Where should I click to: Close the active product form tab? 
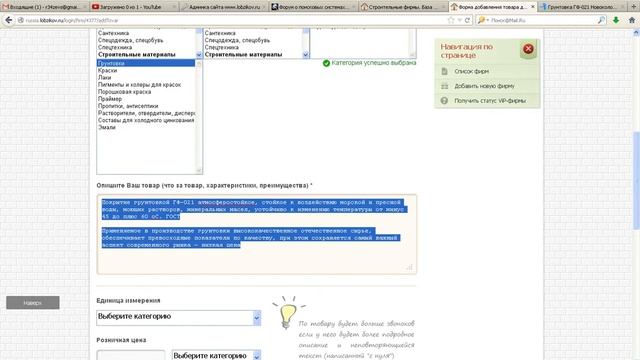pyautogui.click(x=532, y=7)
